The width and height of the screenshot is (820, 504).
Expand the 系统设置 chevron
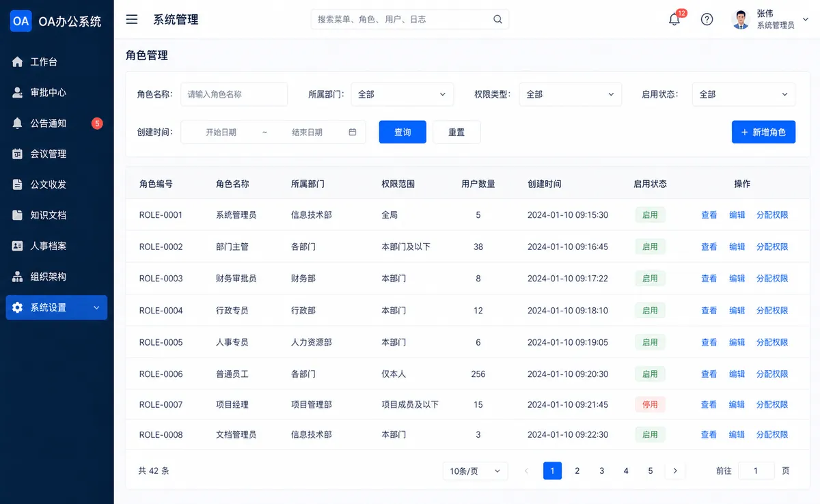click(96, 308)
